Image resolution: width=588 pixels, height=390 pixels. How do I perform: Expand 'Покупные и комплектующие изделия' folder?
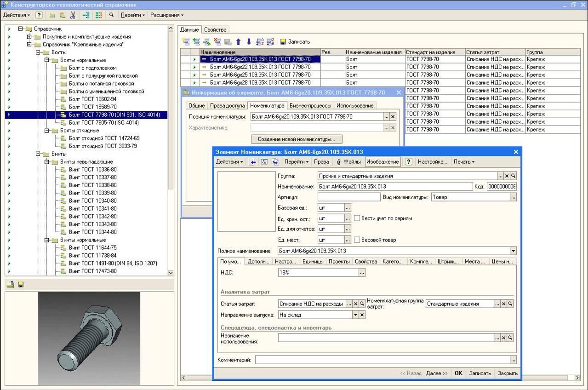(x=29, y=37)
